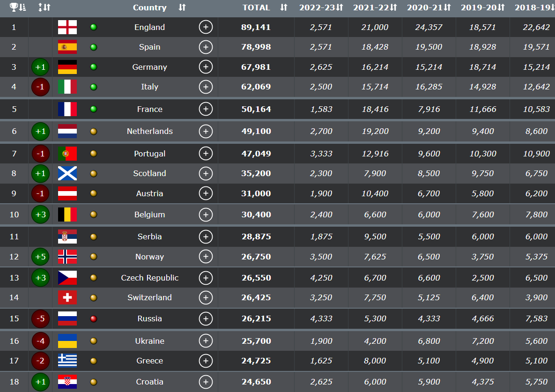Screen dimensions: 555x392
Task: Expand the Netherlands row with plus button
Action: (206, 131)
